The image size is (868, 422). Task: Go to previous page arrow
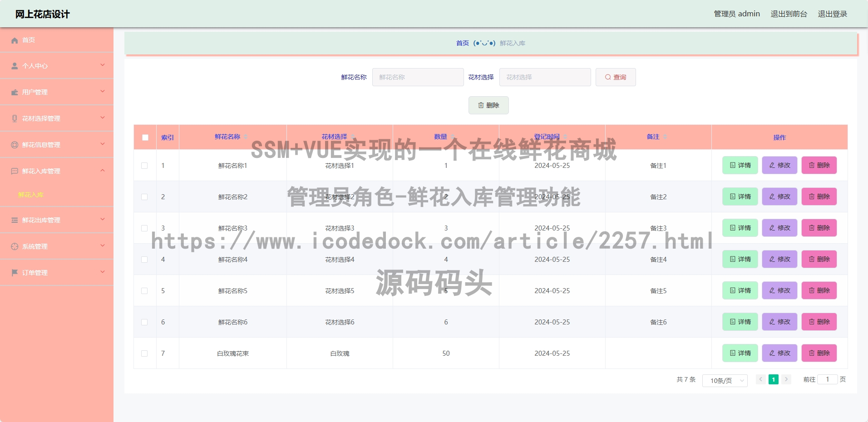click(761, 379)
